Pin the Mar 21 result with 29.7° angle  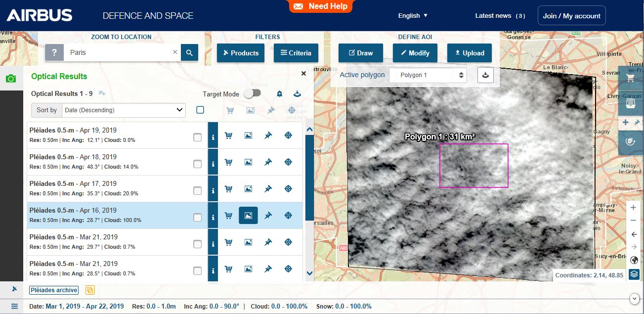tap(268, 242)
